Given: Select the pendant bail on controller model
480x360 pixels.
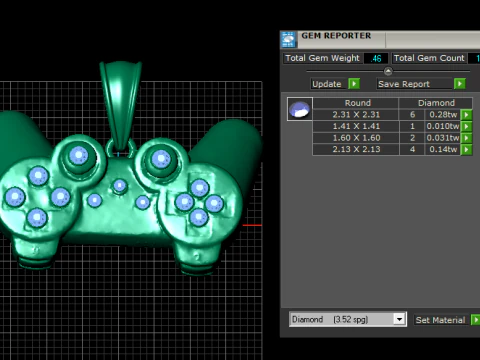Looking at the screenshot, I should coord(121,105).
